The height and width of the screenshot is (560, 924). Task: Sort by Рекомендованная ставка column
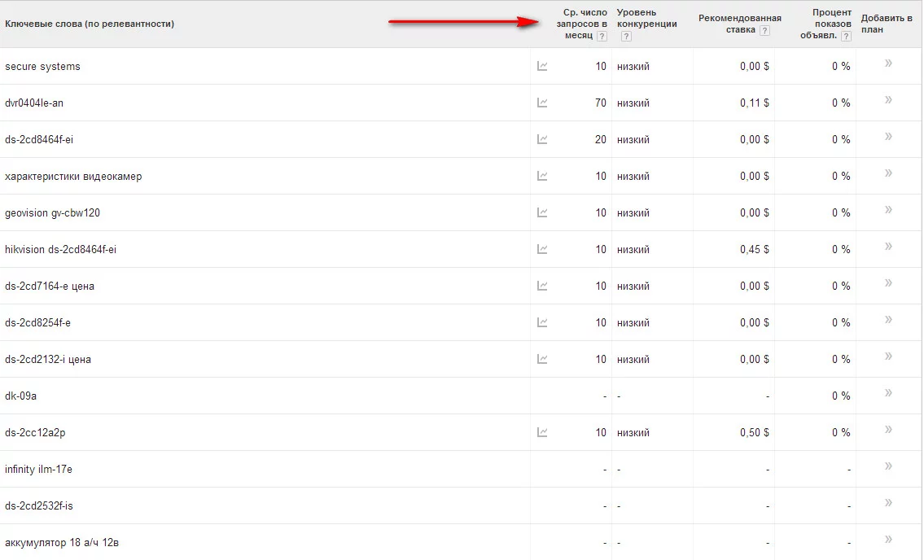tap(739, 24)
